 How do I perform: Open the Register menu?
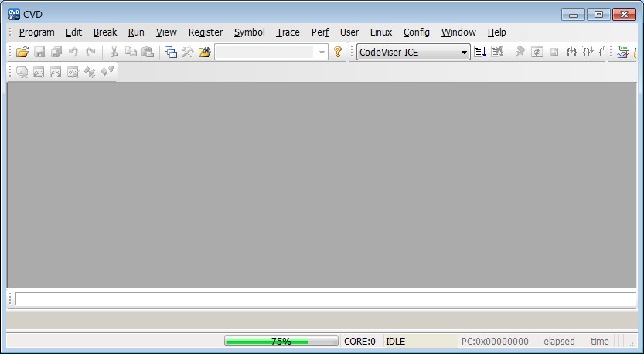coord(206,32)
